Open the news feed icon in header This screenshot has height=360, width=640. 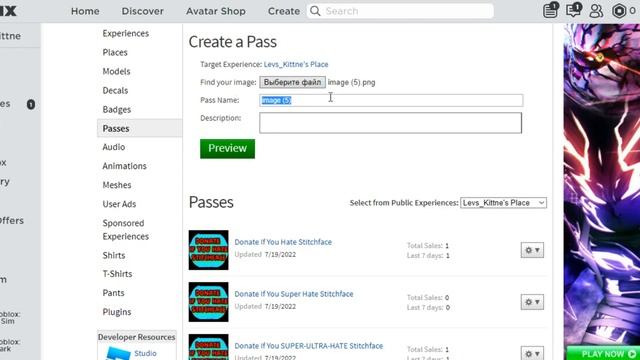(550, 10)
